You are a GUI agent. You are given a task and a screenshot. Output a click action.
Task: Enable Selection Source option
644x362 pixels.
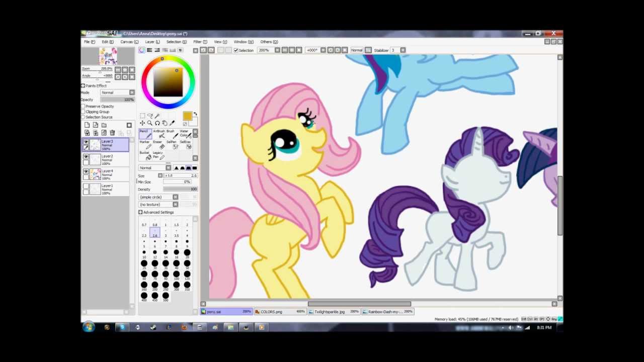[84, 117]
